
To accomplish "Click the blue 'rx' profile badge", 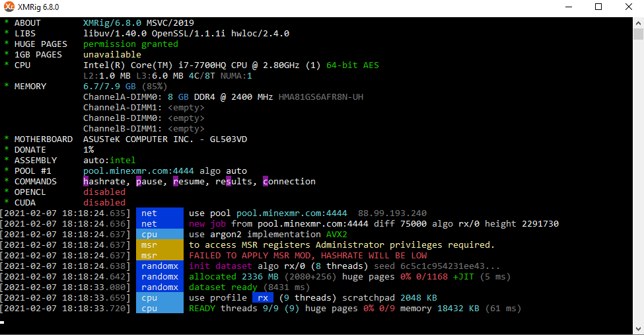I will (263, 297).
